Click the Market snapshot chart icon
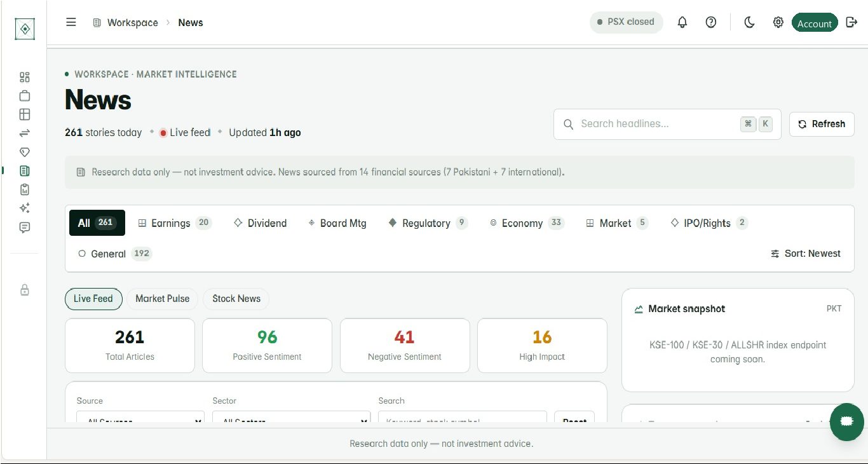The height and width of the screenshot is (464, 868). (639, 310)
